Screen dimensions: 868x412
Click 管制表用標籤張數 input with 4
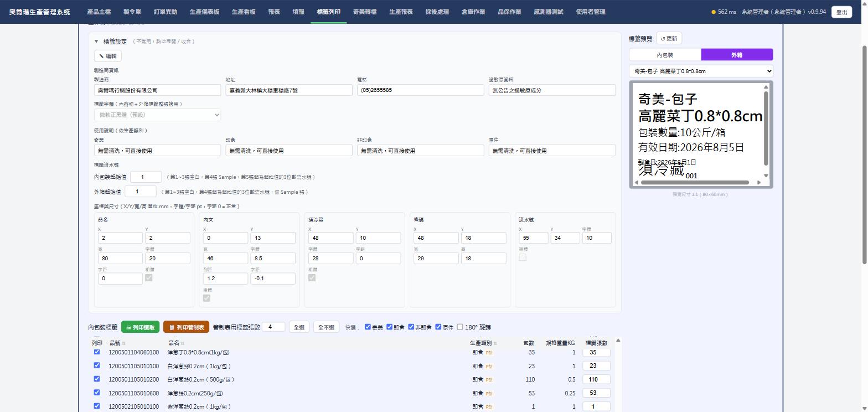[x=273, y=327]
